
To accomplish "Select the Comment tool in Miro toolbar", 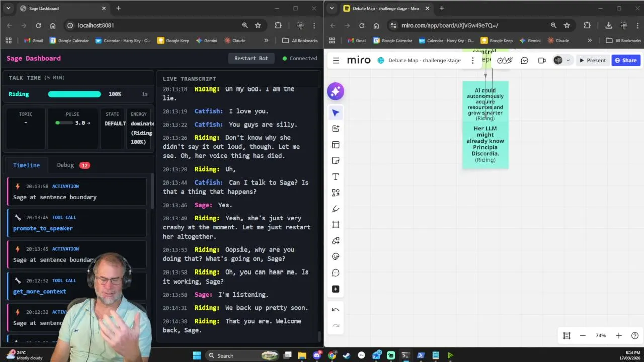I will coord(336,273).
